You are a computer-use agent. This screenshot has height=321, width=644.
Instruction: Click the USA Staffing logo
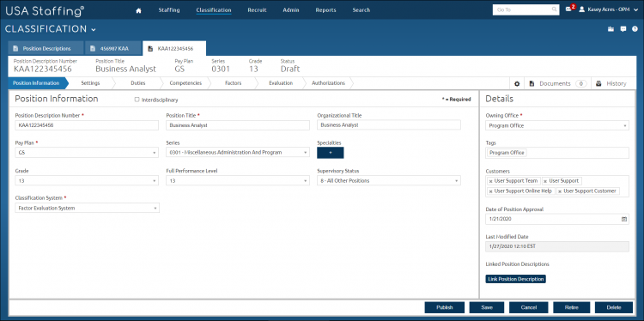45,11
